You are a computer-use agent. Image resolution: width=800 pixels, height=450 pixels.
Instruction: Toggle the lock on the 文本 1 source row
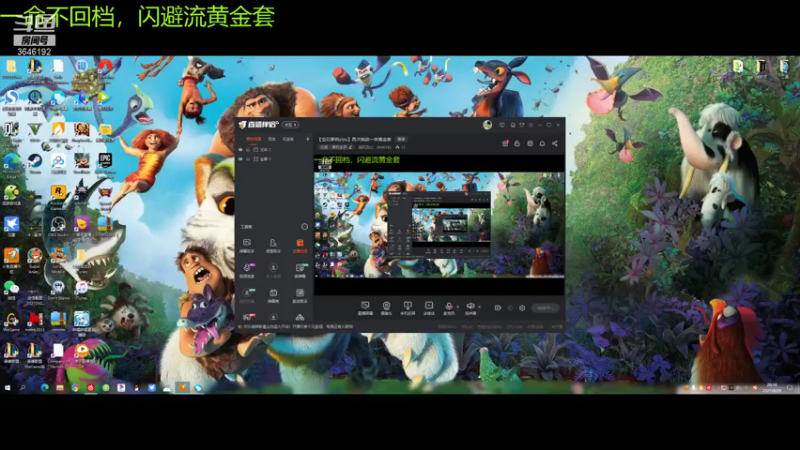click(248, 149)
